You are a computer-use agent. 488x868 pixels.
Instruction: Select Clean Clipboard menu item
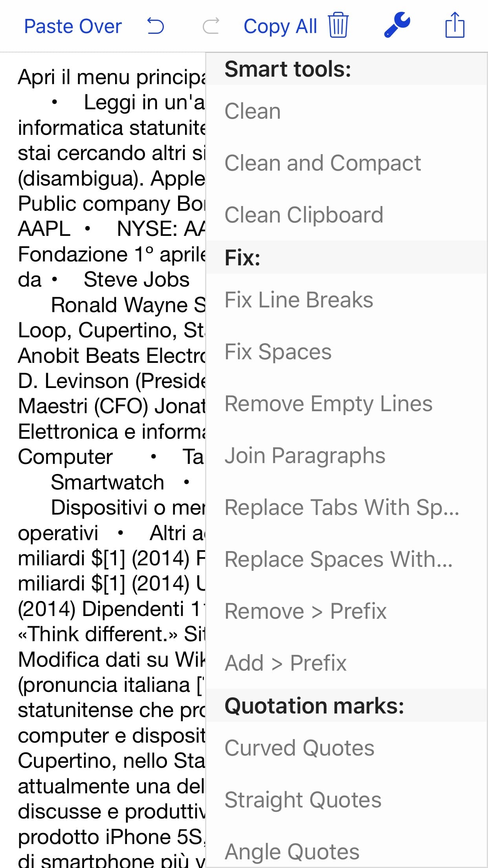[304, 215]
